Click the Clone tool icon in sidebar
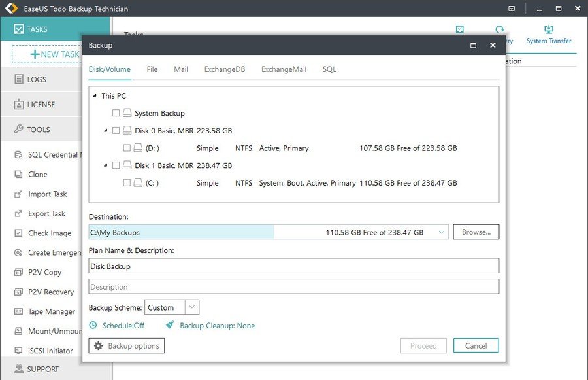The image size is (588, 380). point(18,175)
